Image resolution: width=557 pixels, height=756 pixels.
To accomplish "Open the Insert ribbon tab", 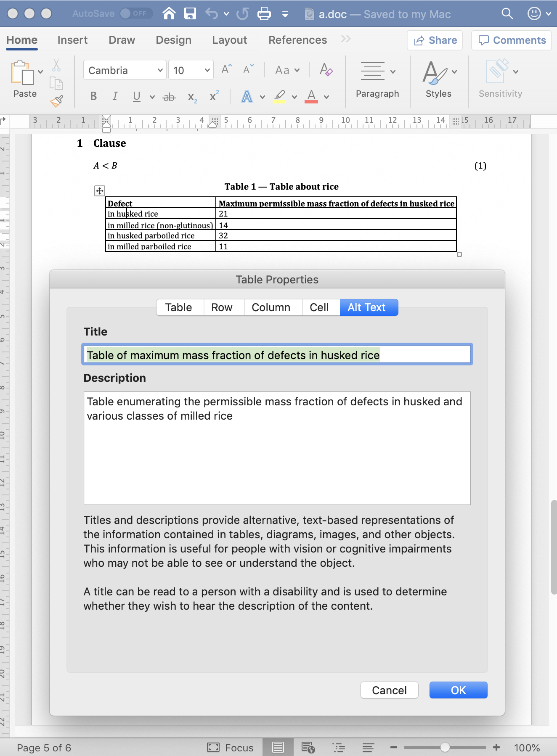I will point(72,40).
